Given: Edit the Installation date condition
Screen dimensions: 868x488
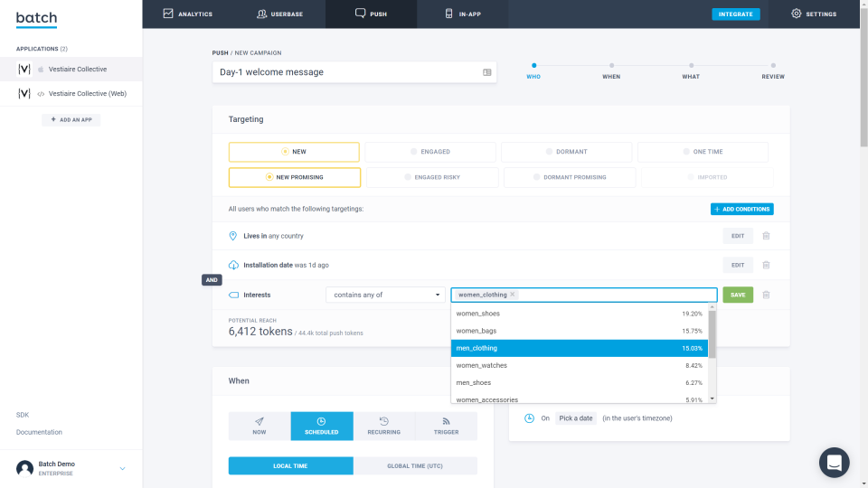Looking at the screenshot, I should pos(738,265).
